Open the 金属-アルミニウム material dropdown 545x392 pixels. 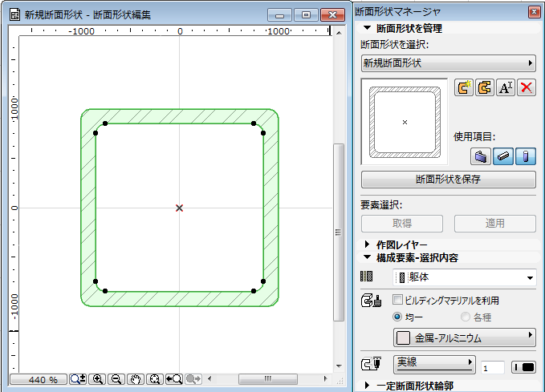pyautogui.click(x=465, y=337)
